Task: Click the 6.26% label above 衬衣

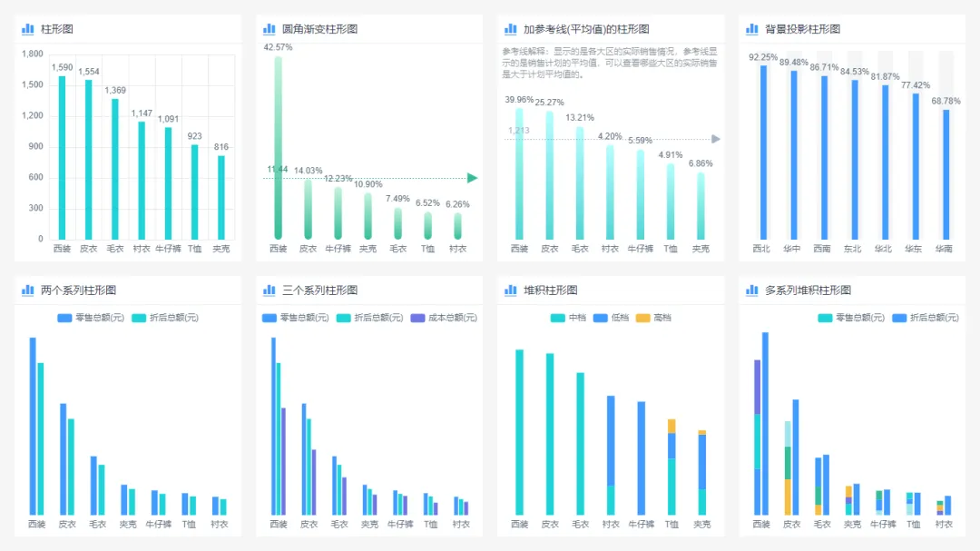Action: [457, 204]
